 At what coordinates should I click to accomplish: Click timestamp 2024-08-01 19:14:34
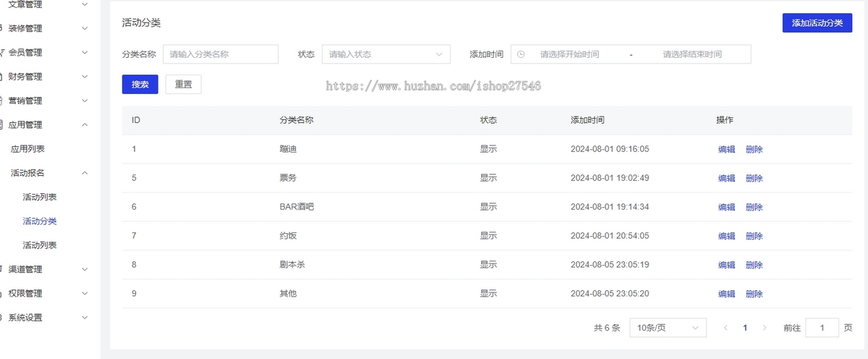tap(610, 207)
